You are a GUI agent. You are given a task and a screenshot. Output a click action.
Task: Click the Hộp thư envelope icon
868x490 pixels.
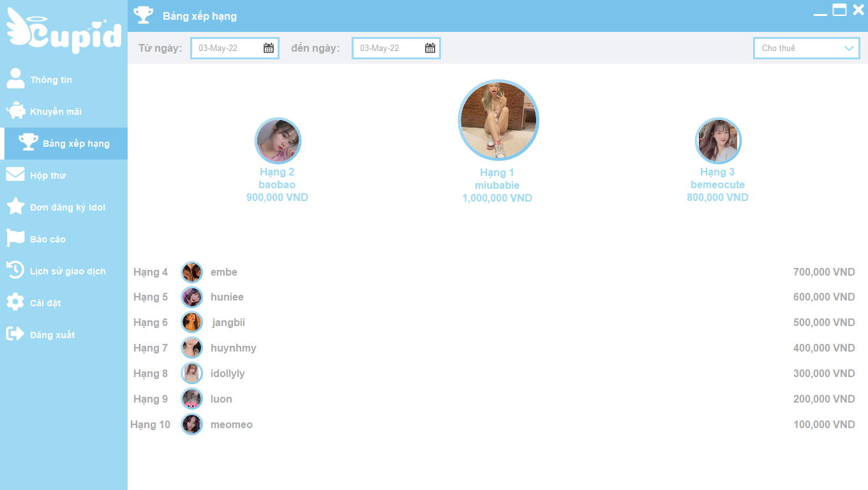coord(15,174)
